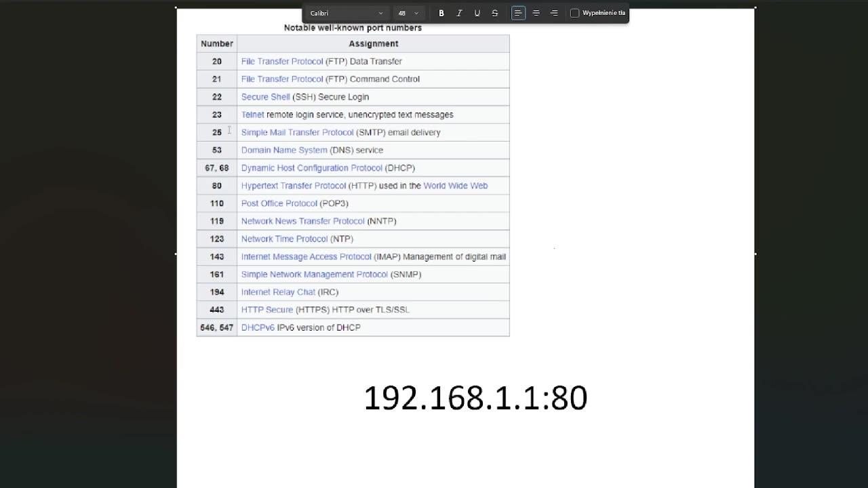868x488 pixels.
Task: Click the Internet Relay Chat link
Action: pos(278,291)
